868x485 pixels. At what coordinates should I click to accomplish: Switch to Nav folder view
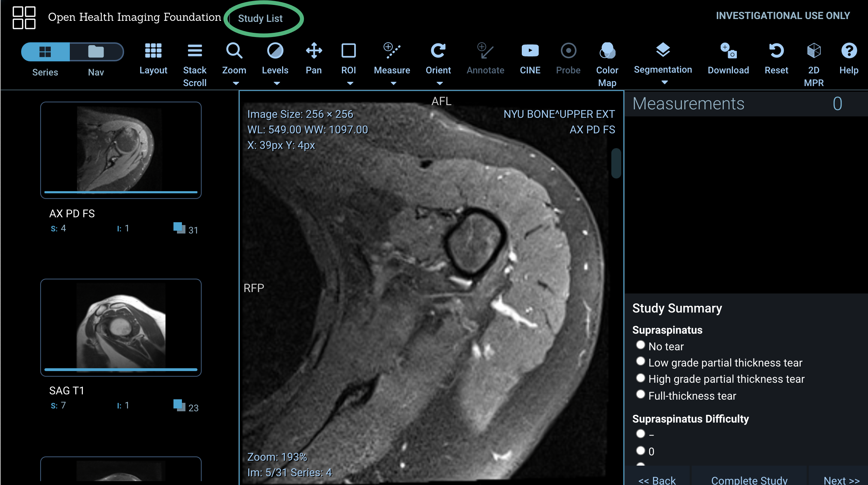(x=96, y=52)
